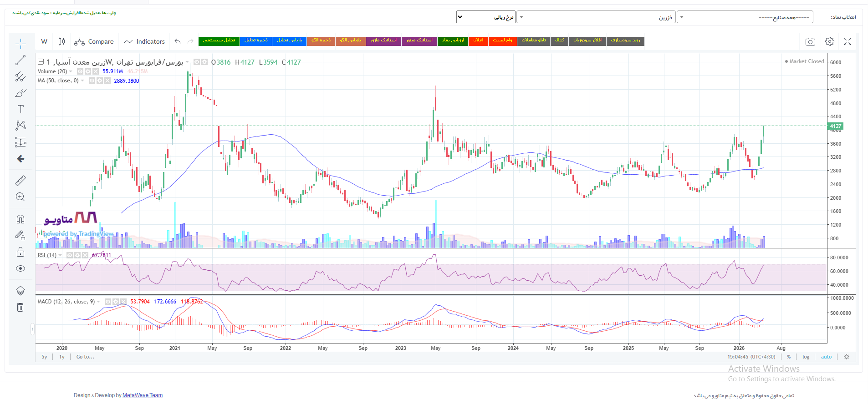
Task: Open the تحلیل سیستمی tab
Action: pos(219,40)
